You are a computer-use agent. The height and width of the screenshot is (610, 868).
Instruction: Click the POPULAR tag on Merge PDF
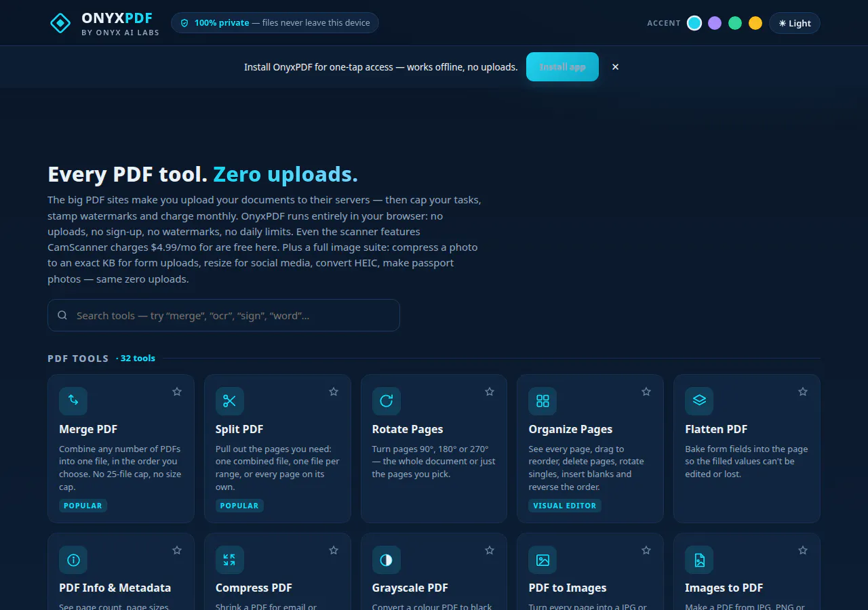point(83,506)
